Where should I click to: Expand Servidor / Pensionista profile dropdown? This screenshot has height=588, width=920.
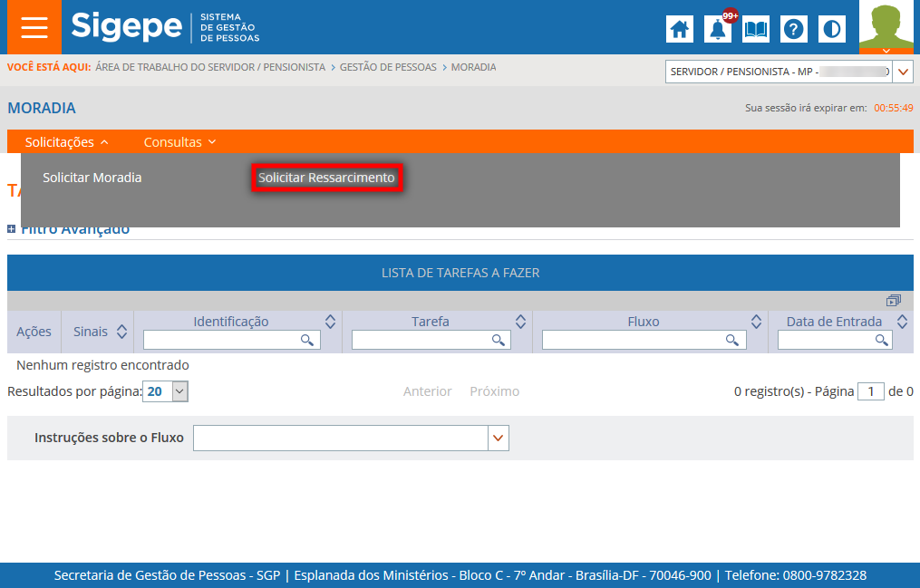point(903,72)
